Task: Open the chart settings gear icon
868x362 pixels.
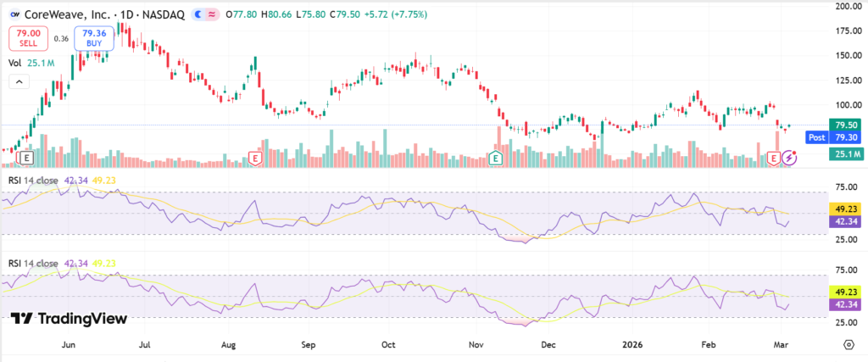Action: pos(849,345)
